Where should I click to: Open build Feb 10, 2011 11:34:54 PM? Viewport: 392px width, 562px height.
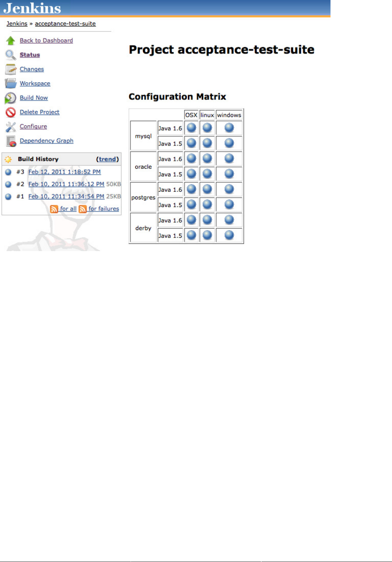pyautogui.click(x=66, y=197)
